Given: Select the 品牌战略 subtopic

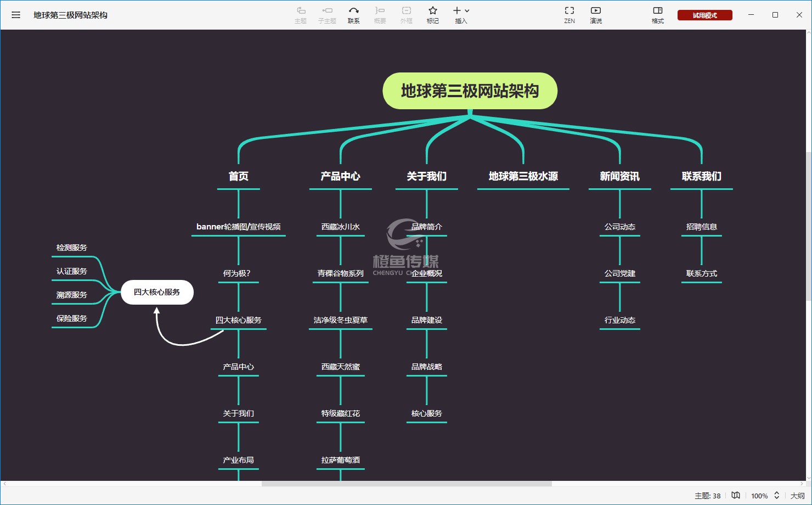Looking at the screenshot, I should click(427, 367).
